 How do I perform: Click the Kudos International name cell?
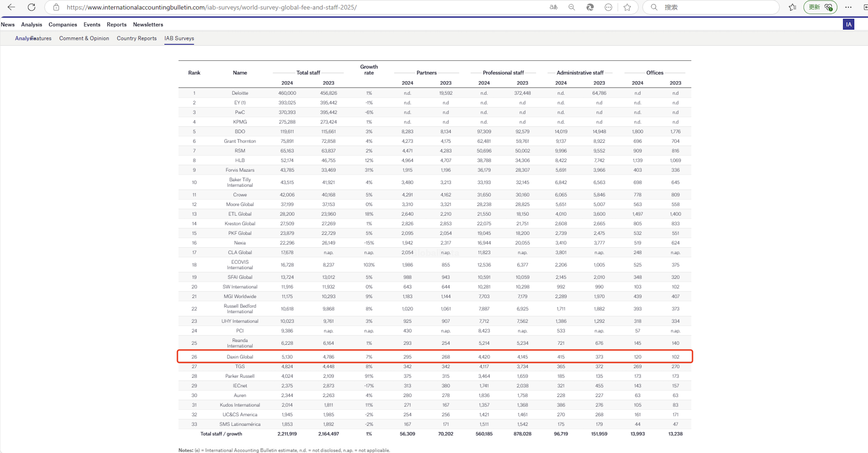point(240,405)
